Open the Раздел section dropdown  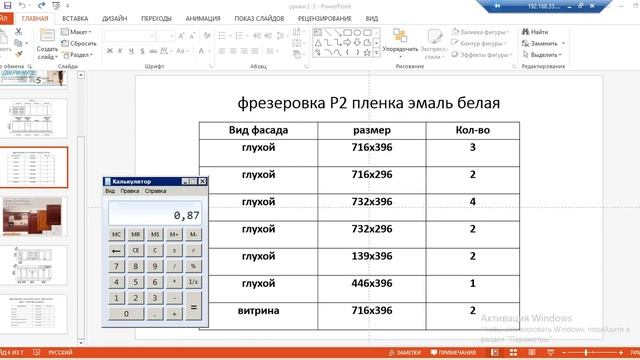tap(78, 55)
